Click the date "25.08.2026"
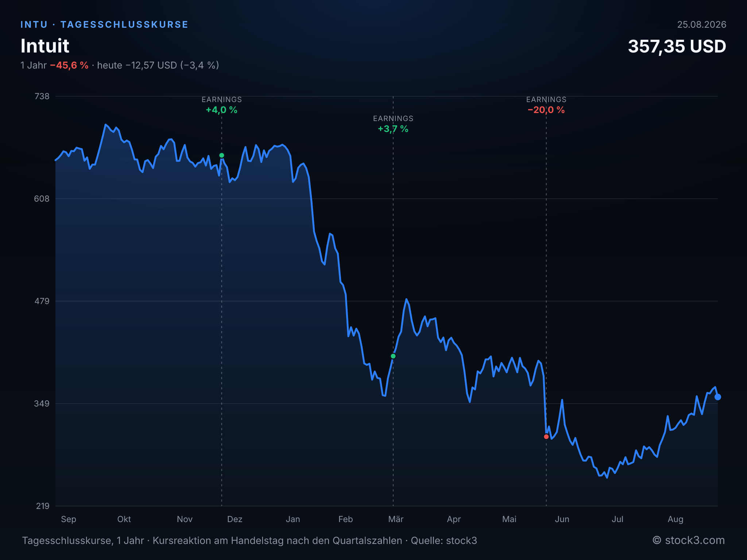Viewport: 747px width, 560px height. point(701,24)
